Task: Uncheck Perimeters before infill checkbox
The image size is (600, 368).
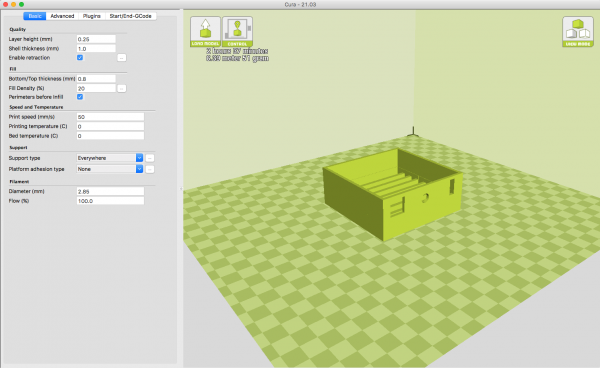Action: pos(80,97)
